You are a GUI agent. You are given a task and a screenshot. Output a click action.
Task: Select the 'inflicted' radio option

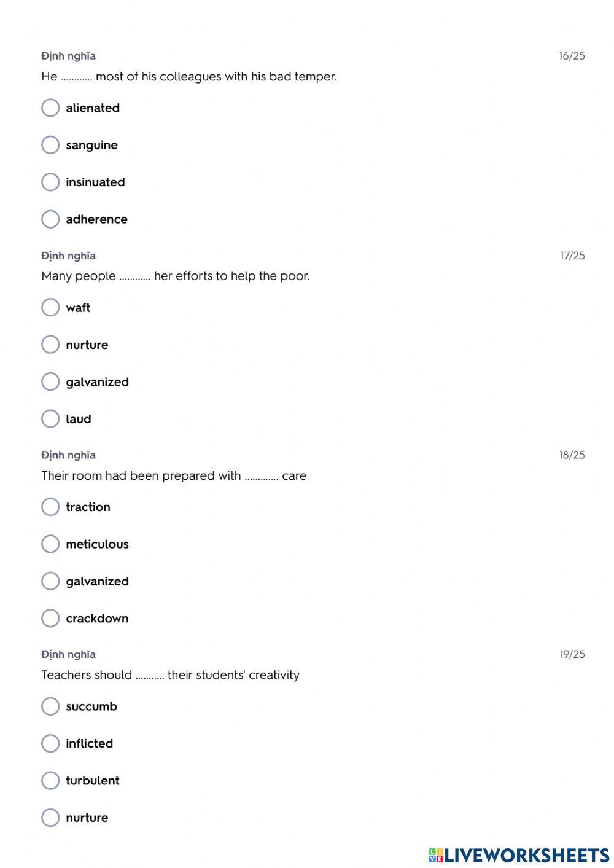click(x=50, y=743)
